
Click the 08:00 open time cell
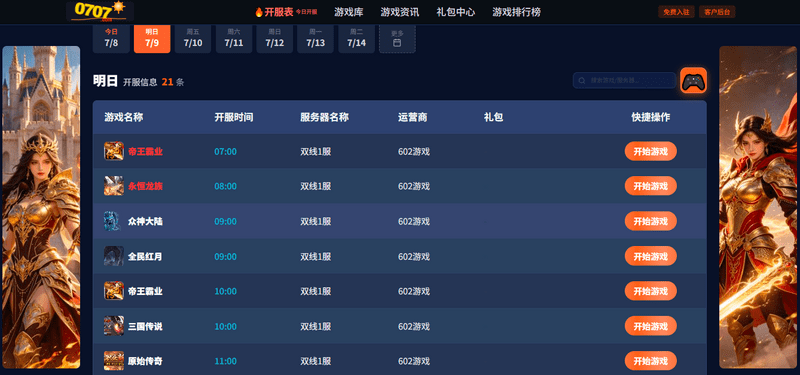pyautogui.click(x=226, y=186)
